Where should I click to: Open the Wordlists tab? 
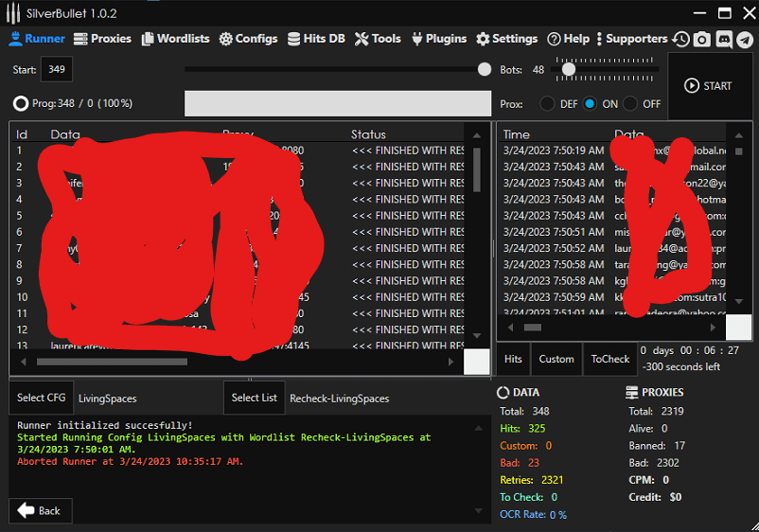point(176,39)
